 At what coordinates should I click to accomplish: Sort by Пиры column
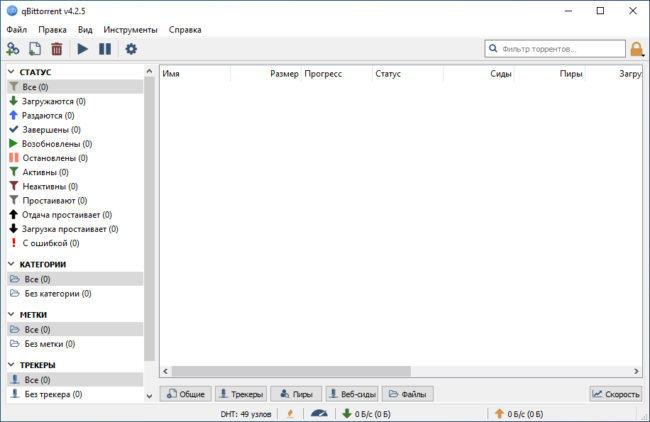point(550,74)
